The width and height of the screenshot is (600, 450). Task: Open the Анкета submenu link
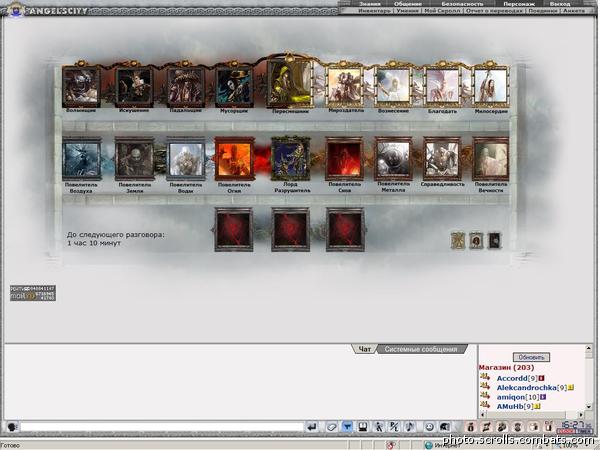pos(574,11)
